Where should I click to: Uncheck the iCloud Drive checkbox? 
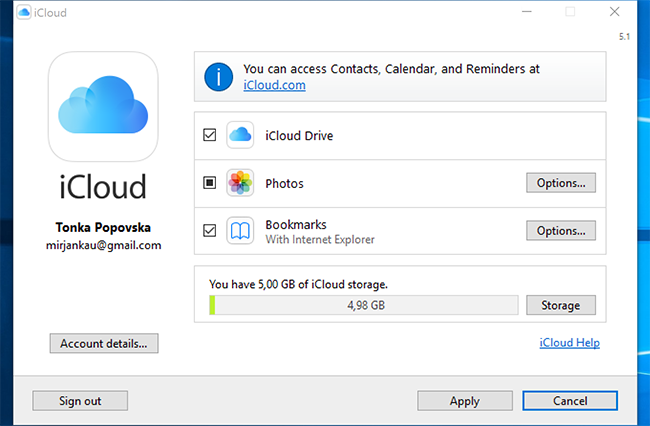tap(210, 135)
